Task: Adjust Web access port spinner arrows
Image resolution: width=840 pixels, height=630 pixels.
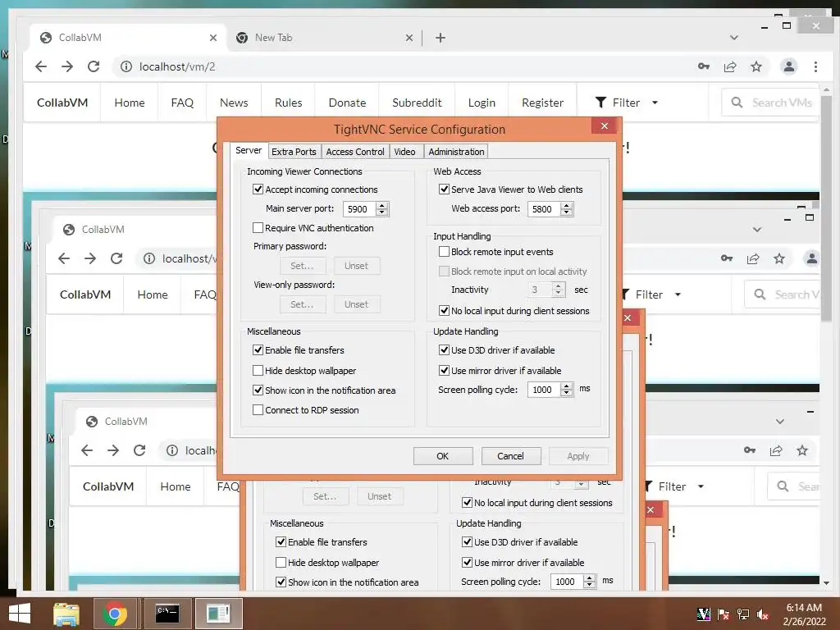Action: 567,209
